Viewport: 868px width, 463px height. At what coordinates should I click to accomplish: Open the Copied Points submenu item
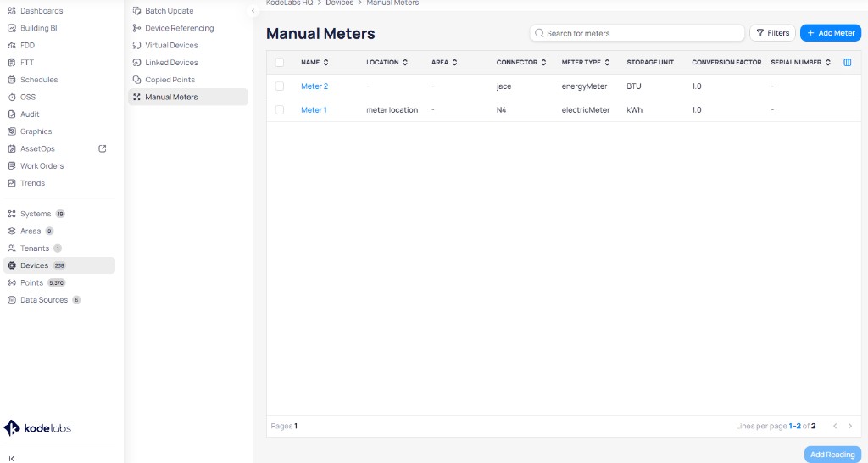pos(188,80)
